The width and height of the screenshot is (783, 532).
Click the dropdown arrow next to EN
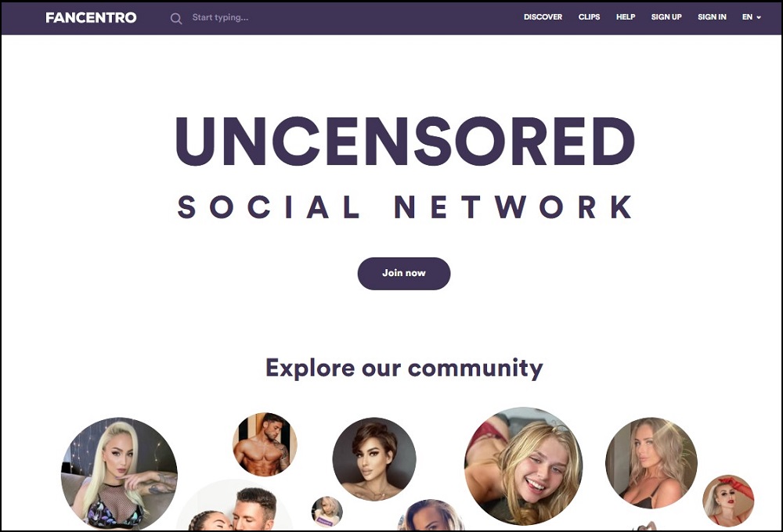click(759, 17)
